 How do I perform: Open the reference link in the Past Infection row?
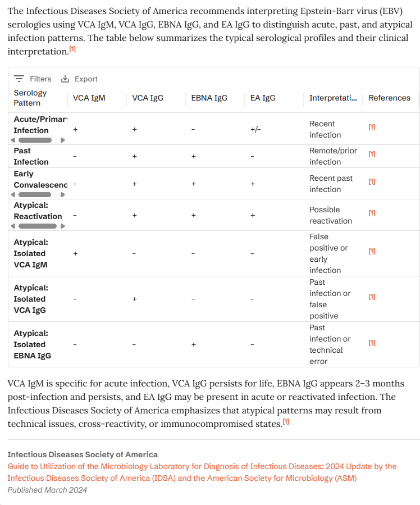372,154
